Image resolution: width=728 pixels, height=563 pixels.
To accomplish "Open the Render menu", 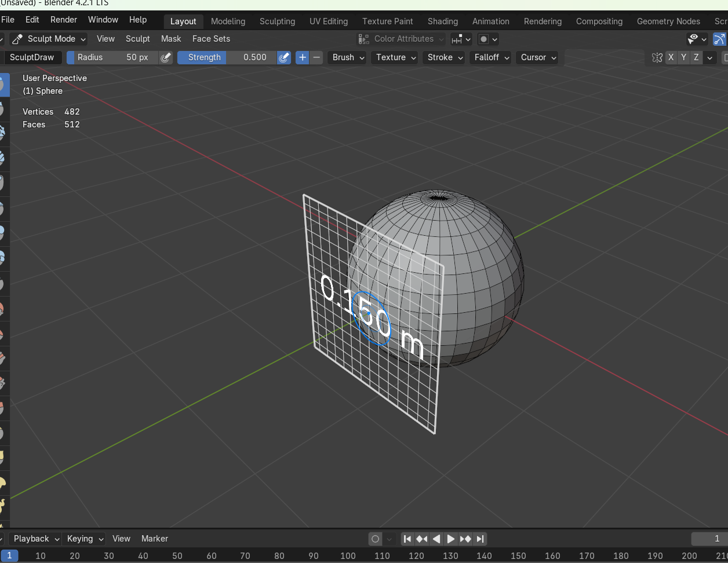I will (x=64, y=20).
